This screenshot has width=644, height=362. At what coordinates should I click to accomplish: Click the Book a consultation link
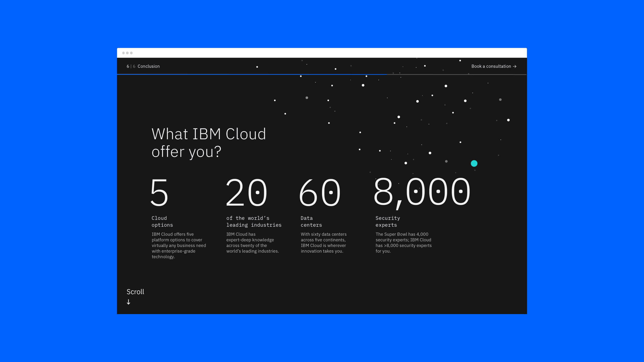[x=491, y=66]
